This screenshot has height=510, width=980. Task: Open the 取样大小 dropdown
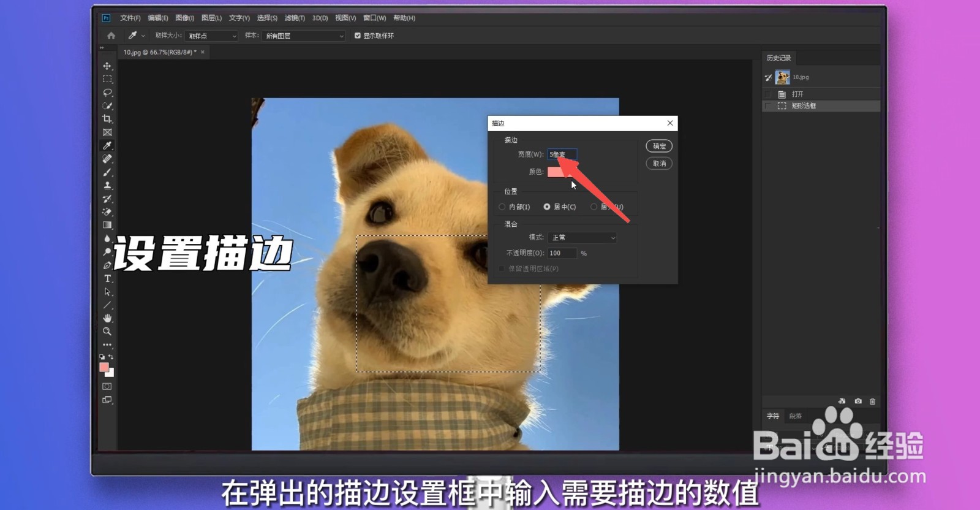pos(211,36)
